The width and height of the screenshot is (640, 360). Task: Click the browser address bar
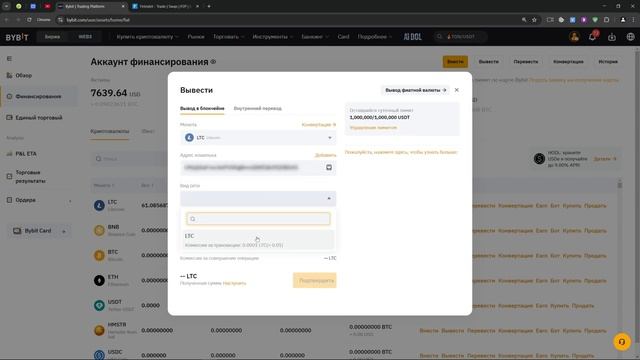(x=286, y=20)
